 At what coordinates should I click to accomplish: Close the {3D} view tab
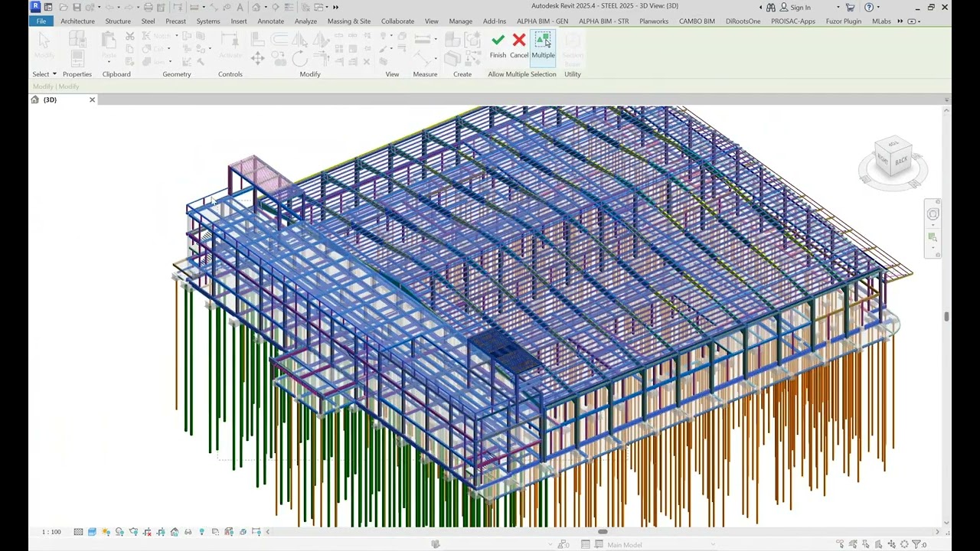[92, 99]
